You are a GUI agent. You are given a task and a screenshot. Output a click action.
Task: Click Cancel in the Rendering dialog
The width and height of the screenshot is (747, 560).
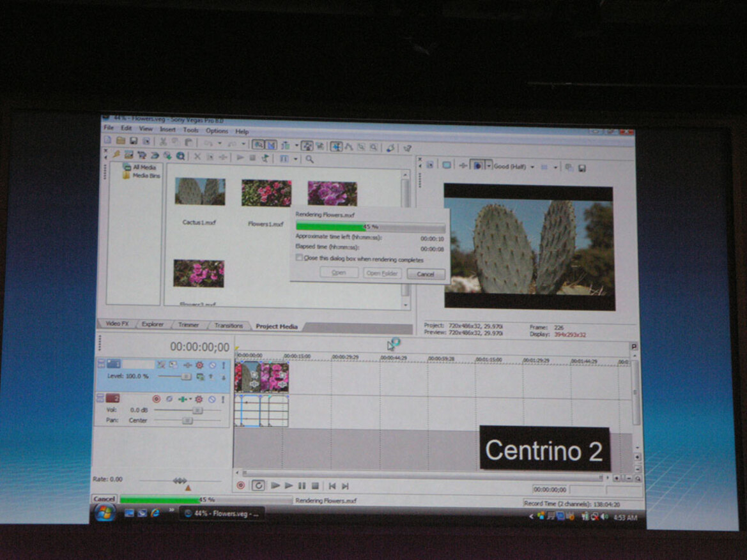tap(425, 275)
